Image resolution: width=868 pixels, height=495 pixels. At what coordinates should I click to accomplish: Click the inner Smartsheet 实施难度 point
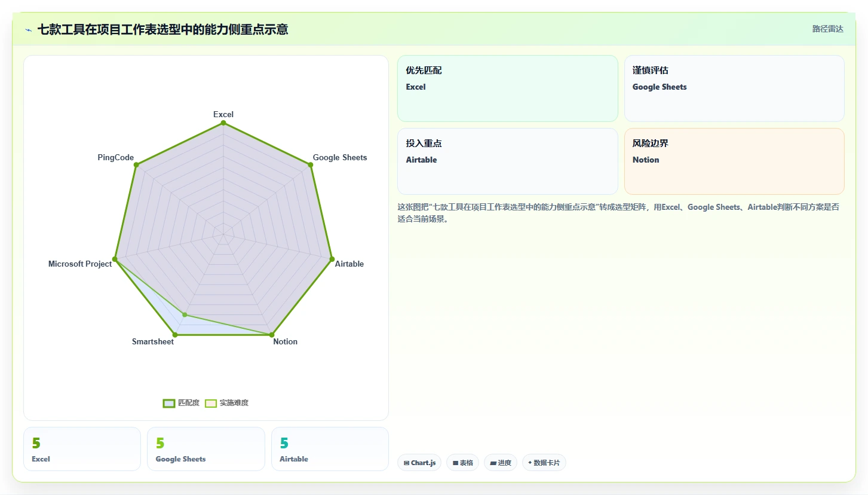[x=185, y=314]
